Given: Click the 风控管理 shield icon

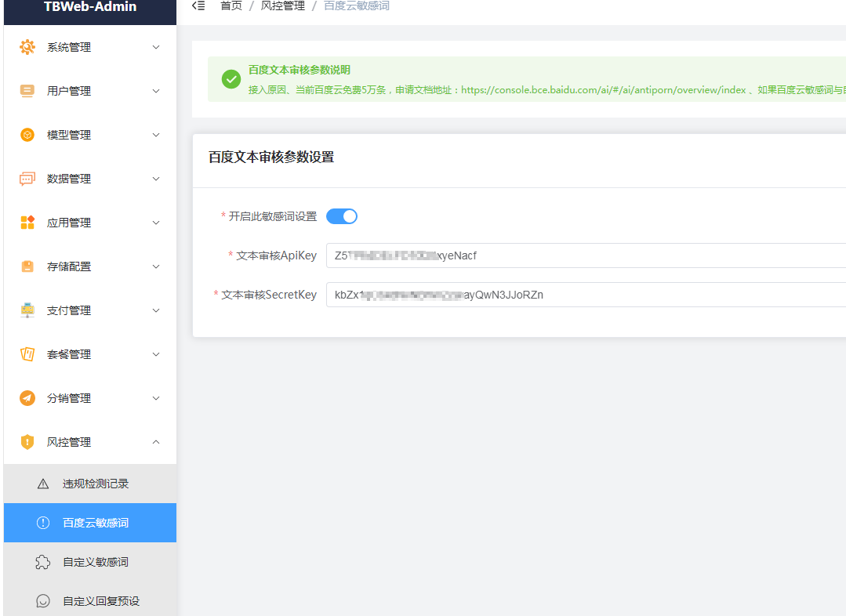Looking at the screenshot, I should 27,442.
